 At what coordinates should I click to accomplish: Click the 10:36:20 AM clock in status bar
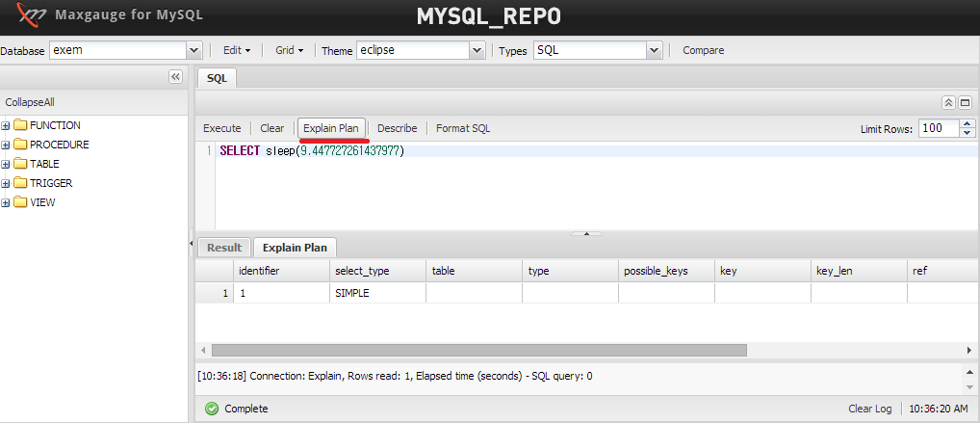tap(939, 409)
